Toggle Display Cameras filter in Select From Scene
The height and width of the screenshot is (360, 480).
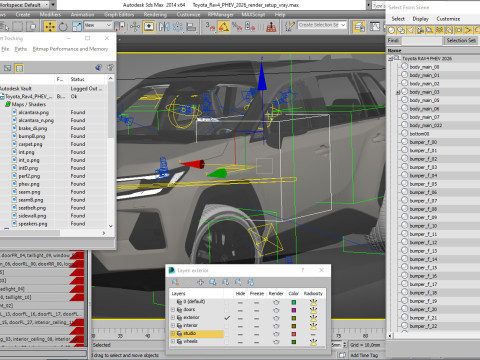(420, 30)
